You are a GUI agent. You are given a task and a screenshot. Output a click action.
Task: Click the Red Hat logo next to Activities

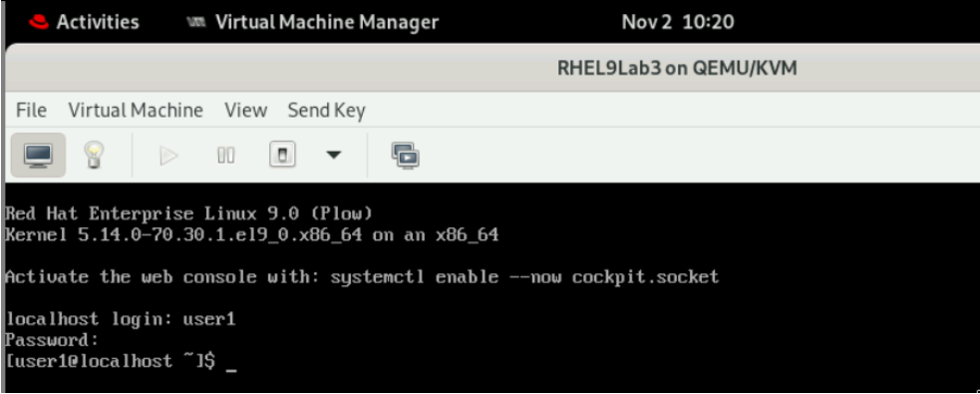[x=38, y=23]
